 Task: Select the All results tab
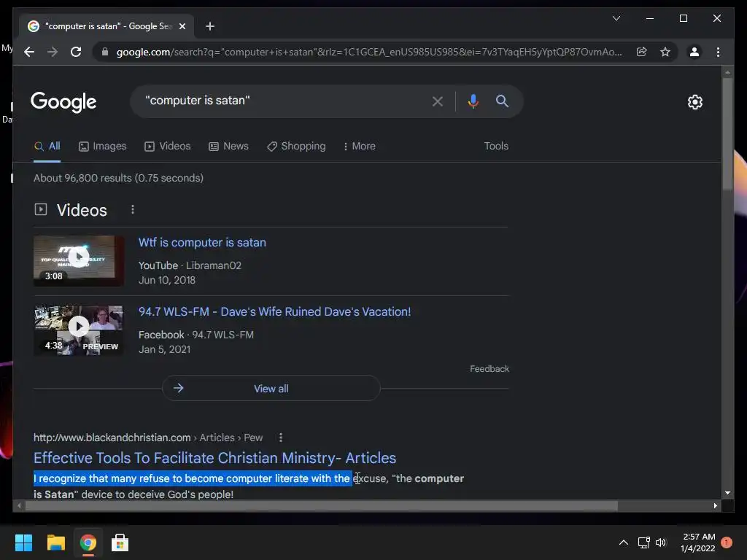(47, 146)
